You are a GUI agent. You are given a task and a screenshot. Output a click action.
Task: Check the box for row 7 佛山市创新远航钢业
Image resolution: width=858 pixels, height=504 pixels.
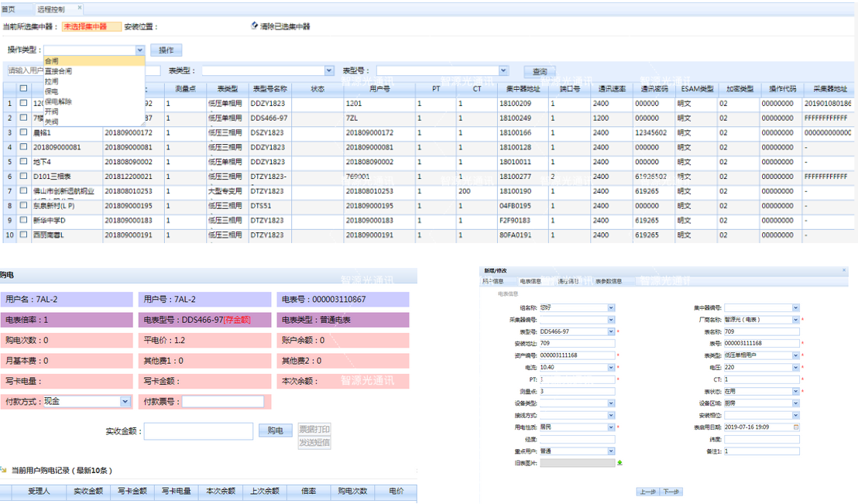click(23, 190)
